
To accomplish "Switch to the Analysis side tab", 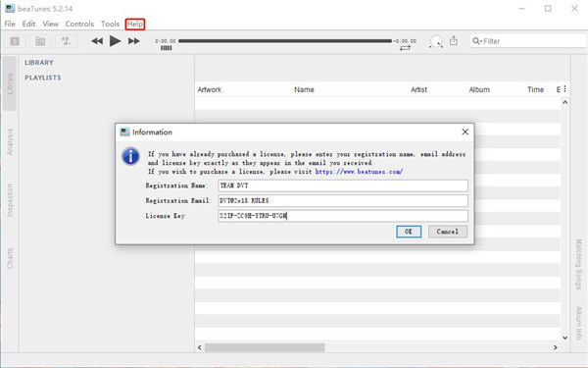I will [10, 141].
